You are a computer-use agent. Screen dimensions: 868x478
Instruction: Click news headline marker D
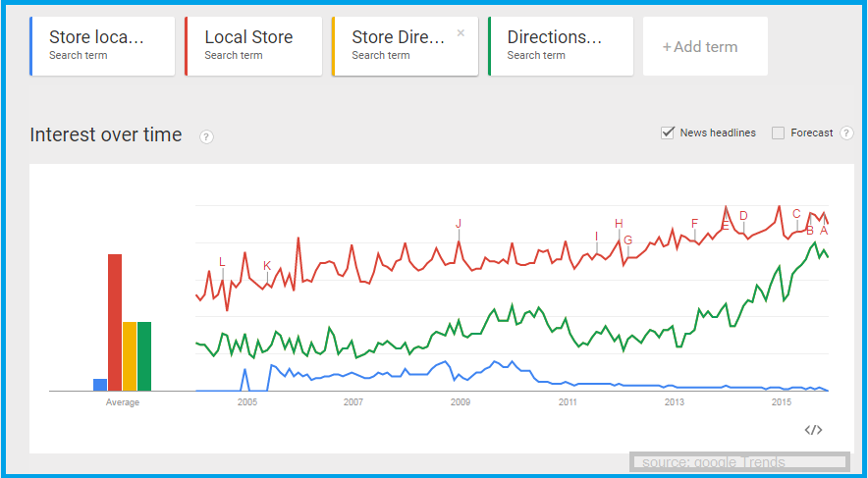[743, 216]
